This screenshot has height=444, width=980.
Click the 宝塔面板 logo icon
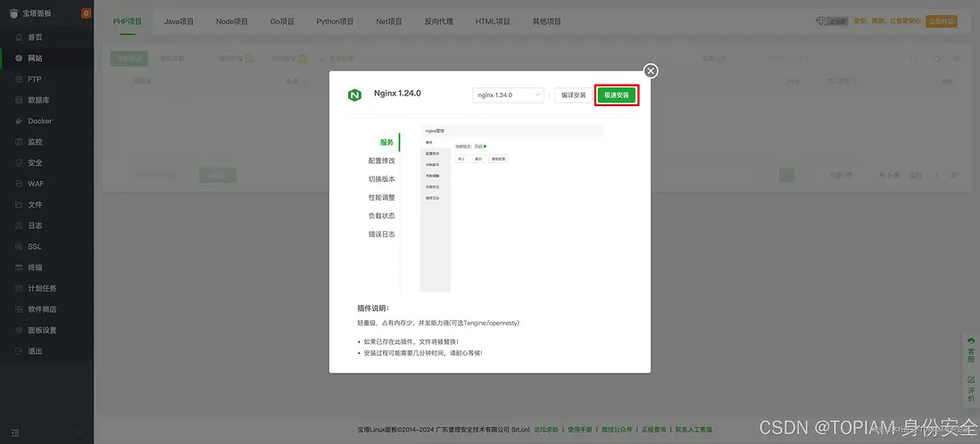(13, 13)
